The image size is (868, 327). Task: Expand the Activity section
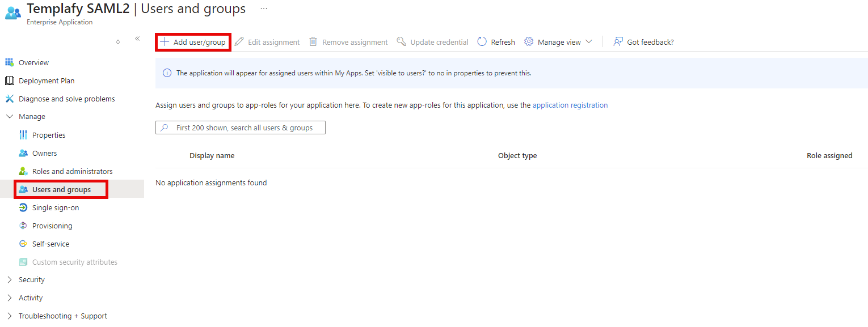[x=31, y=298]
